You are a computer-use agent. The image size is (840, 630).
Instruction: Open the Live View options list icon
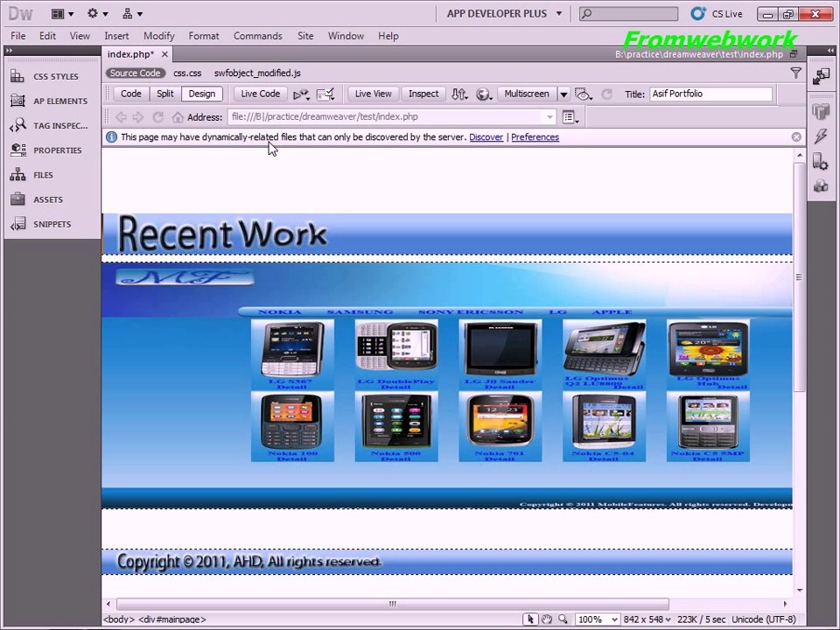(570, 116)
